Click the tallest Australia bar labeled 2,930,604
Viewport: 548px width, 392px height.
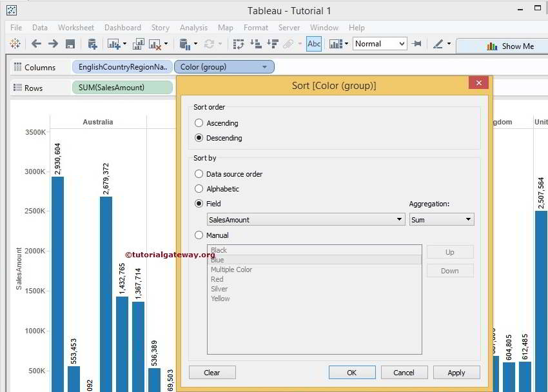click(57, 284)
